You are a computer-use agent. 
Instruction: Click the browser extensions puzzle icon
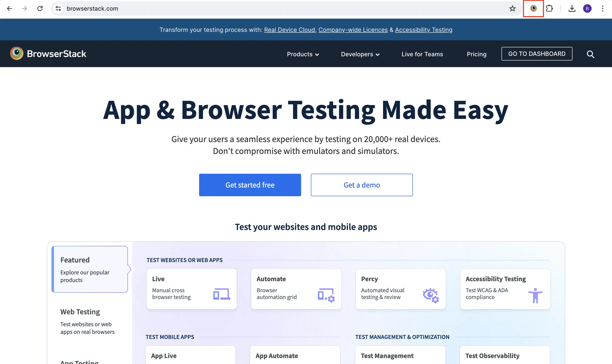[x=549, y=8]
